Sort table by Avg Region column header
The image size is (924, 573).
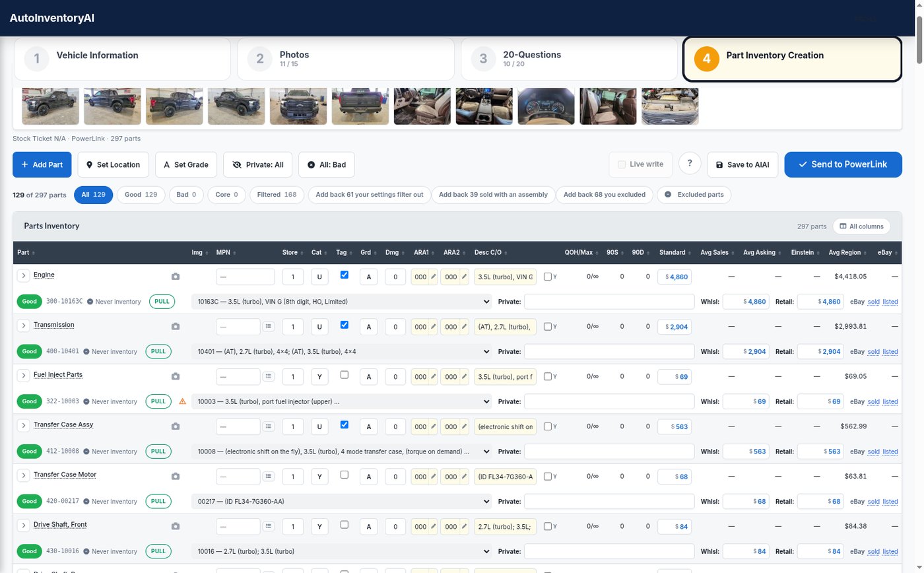(847, 252)
